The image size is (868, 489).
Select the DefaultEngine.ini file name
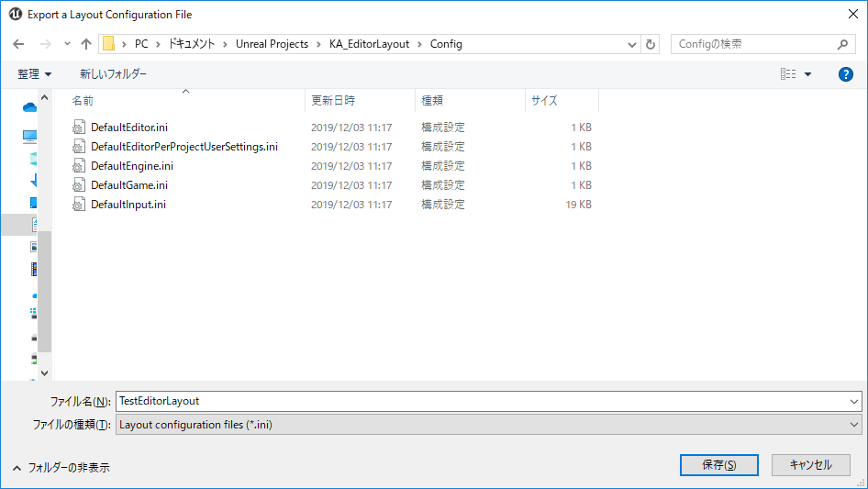click(x=132, y=166)
